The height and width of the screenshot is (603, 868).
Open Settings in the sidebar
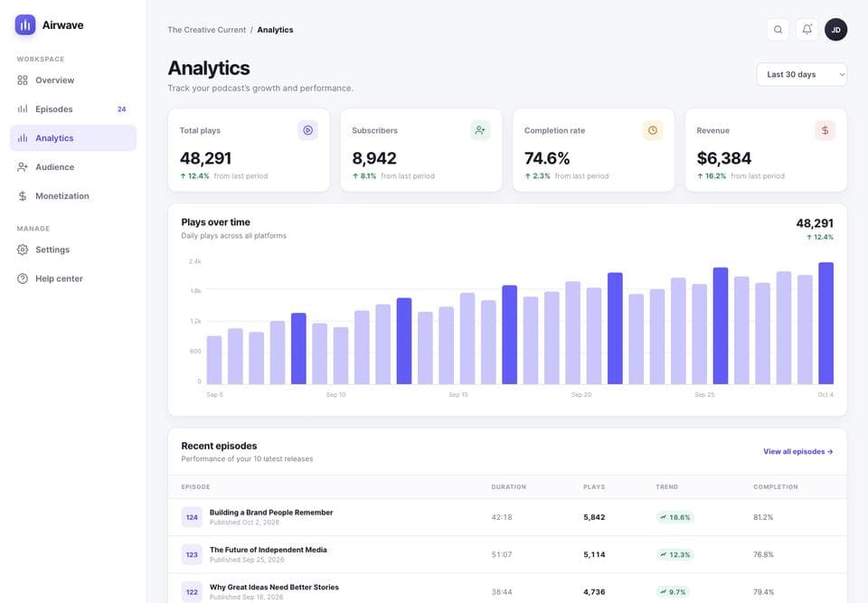tap(73, 250)
